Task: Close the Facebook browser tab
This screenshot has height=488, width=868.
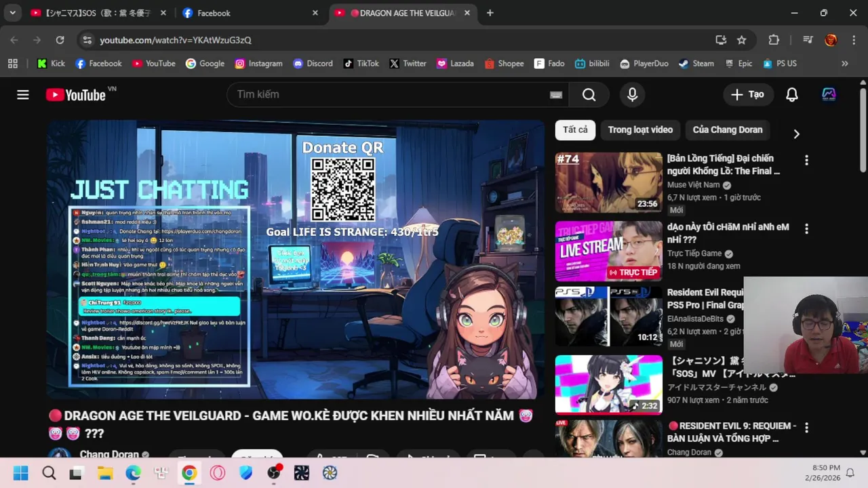Action: click(x=315, y=13)
